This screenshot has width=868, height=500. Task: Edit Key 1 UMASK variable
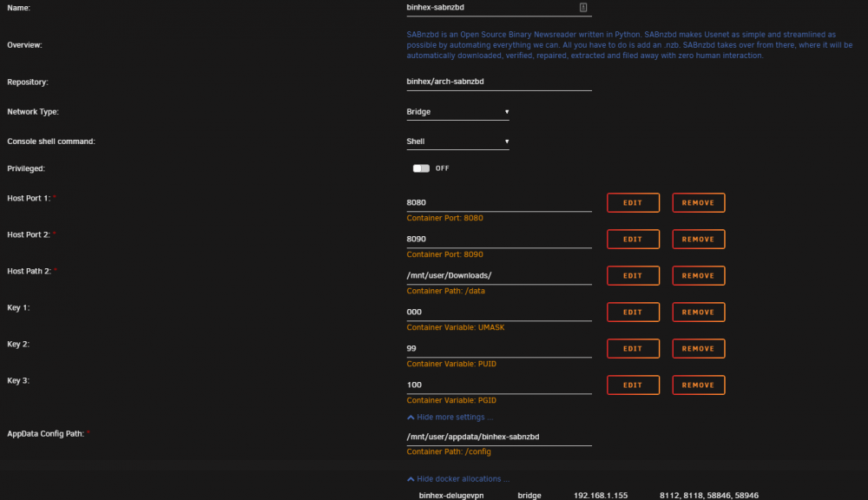coord(633,312)
